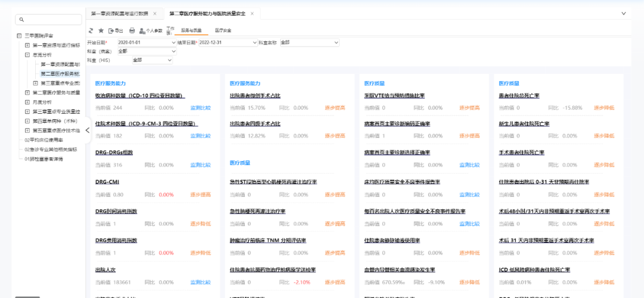Collapse the sidebar with the left chevron
Screen dimensions: 644x298
[87, 130]
